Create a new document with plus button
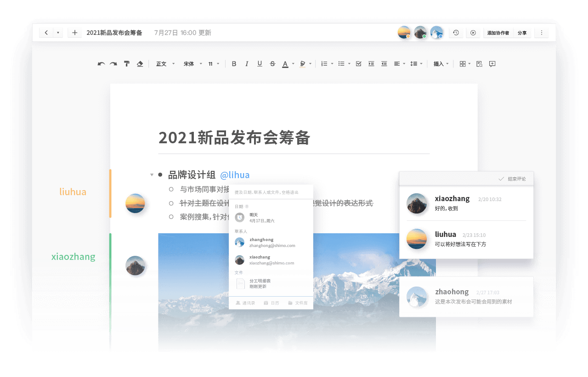 point(75,33)
